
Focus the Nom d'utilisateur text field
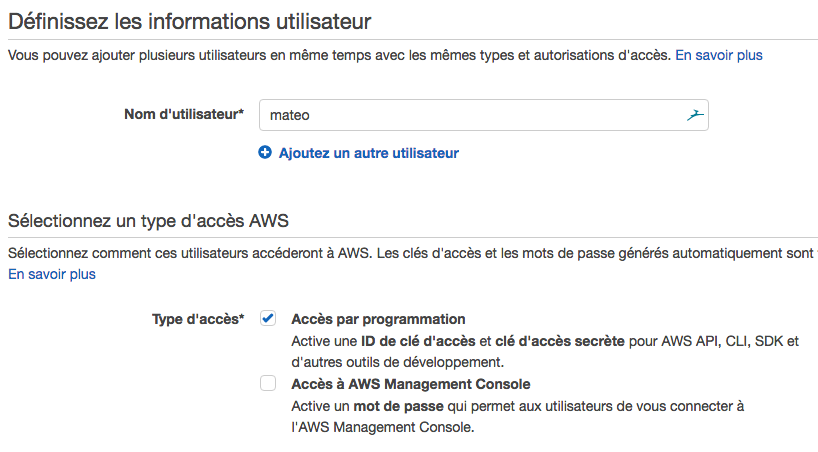pos(470,115)
